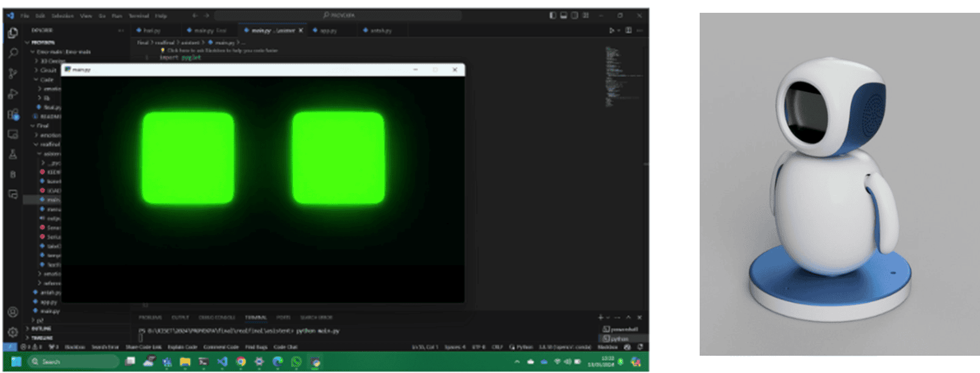
Task: Expand the TIMELINE section
Action: point(39,337)
